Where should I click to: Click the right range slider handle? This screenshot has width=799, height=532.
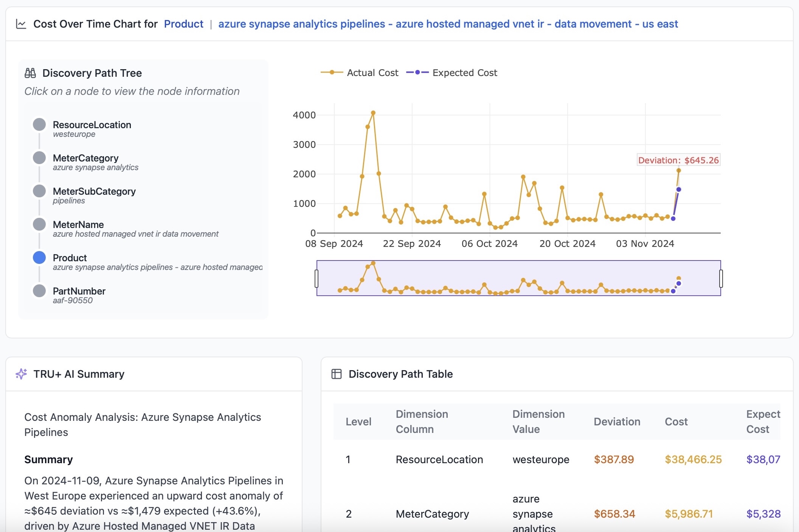coord(721,278)
